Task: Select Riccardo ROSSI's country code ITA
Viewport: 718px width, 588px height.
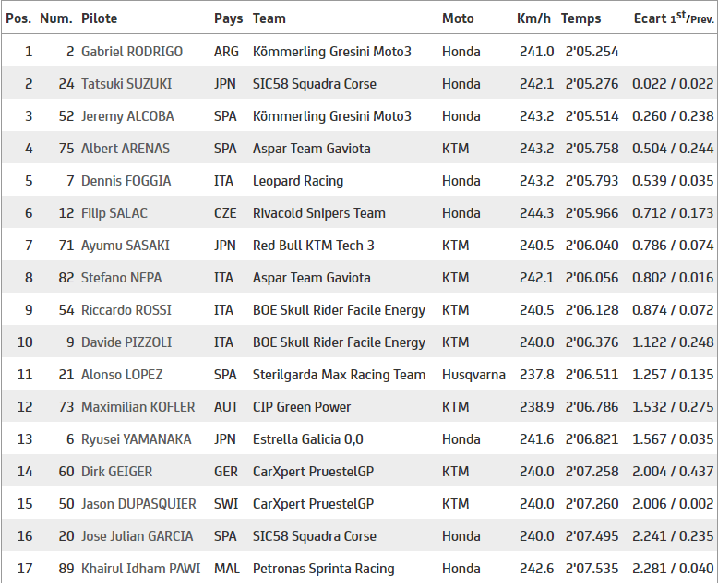Action: click(224, 310)
